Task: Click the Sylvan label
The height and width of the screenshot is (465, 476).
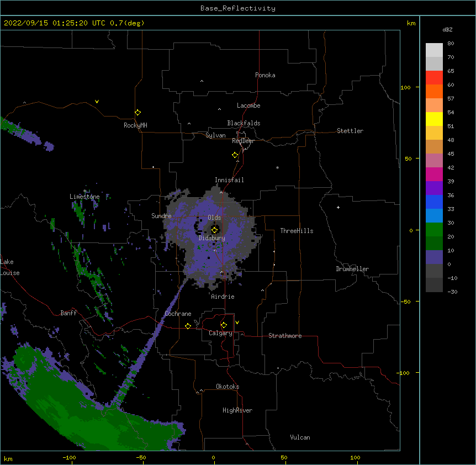Action: point(215,135)
